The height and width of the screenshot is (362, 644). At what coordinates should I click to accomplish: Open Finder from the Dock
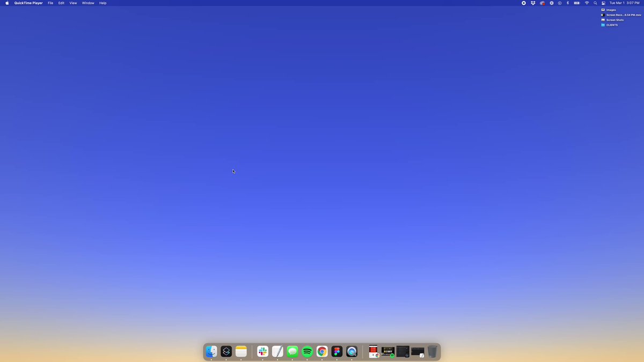click(211, 351)
